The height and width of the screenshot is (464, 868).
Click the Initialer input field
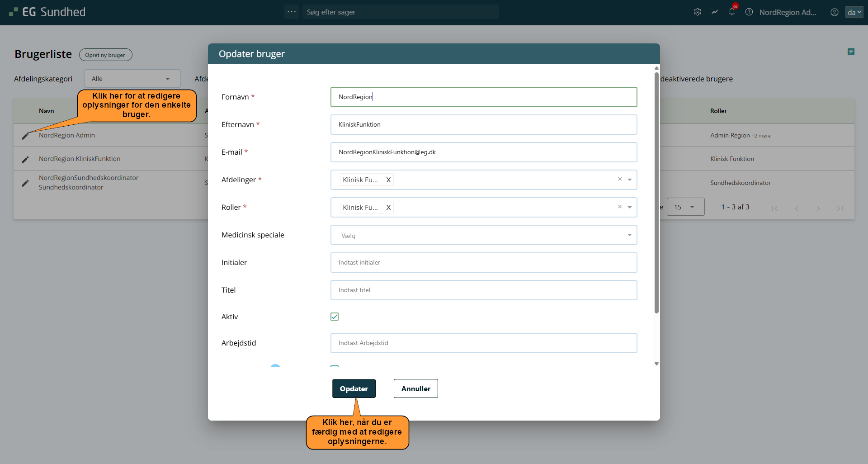tap(484, 263)
